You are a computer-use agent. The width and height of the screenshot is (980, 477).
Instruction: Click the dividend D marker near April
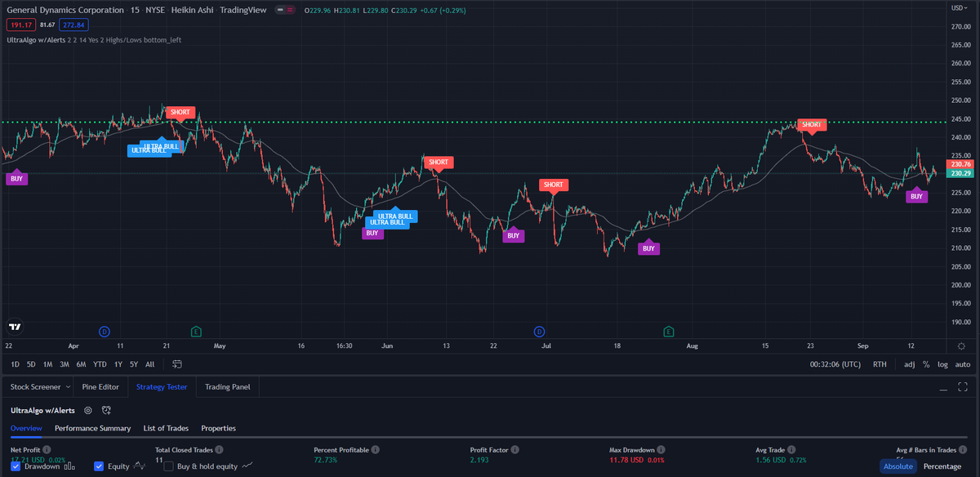104,331
